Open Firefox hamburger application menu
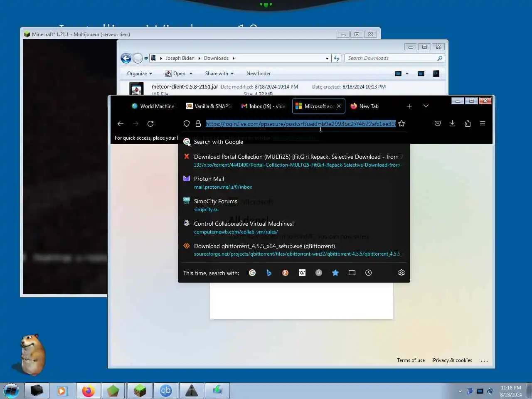Image resolution: width=532 pixels, height=399 pixels. click(x=483, y=123)
